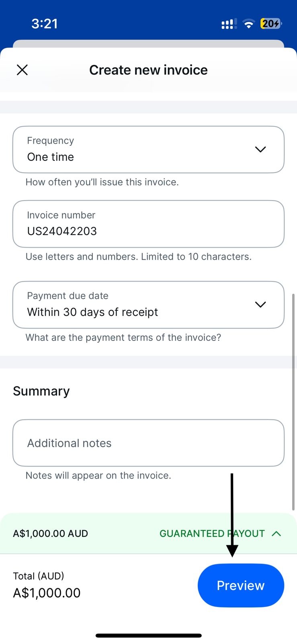297x644 pixels.
Task: Tap the GUARANTEED PAYOUT label
Action: pyautogui.click(x=212, y=534)
